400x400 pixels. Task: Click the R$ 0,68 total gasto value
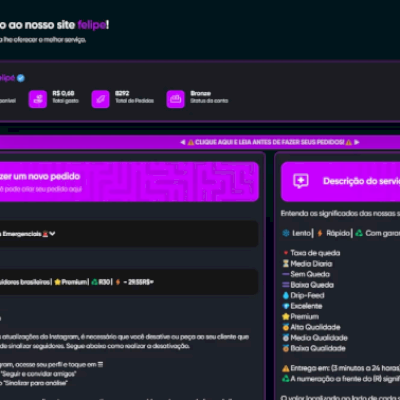(63, 93)
